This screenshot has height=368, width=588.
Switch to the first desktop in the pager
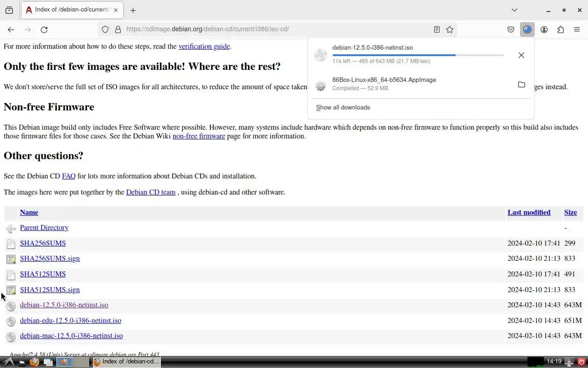[x=64, y=362]
